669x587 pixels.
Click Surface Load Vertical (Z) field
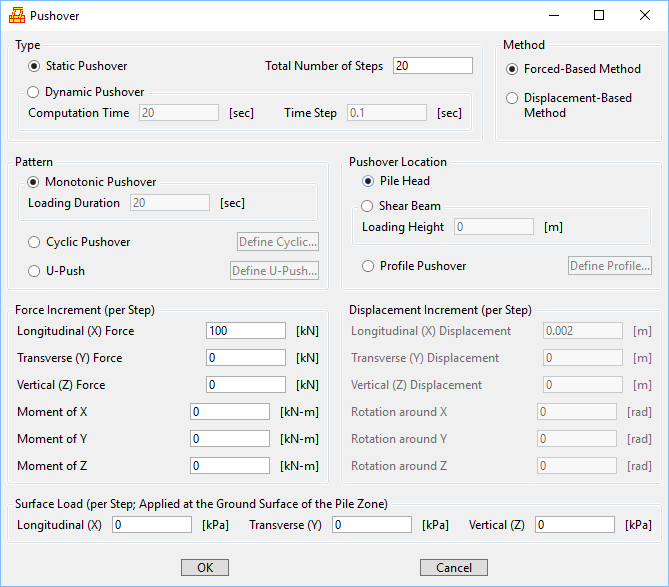pos(574,525)
